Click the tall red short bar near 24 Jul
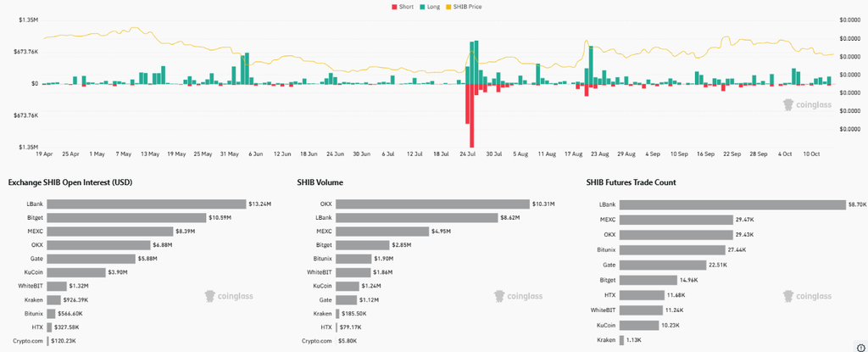Screen dimensions: 868x352 pos(471,115)
